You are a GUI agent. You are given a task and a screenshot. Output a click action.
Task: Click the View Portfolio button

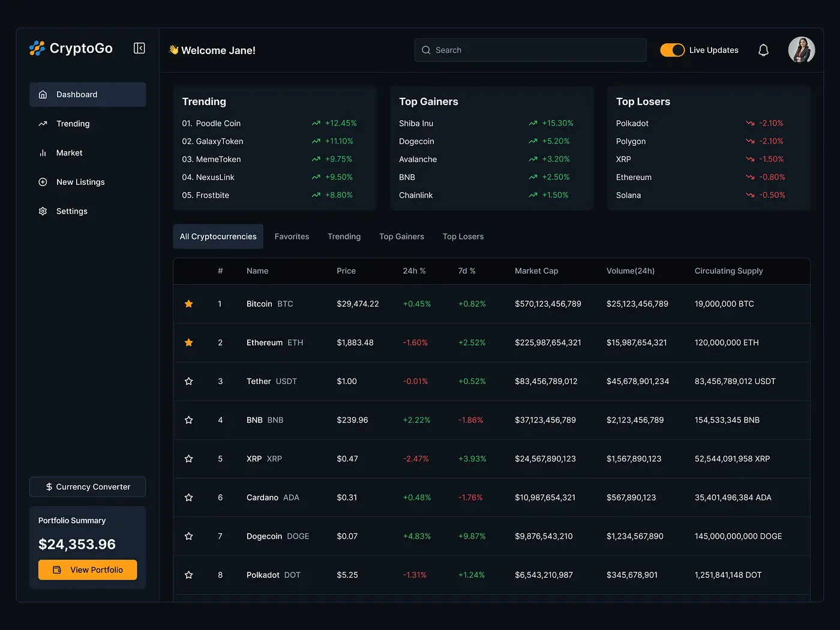pos(87,569)
